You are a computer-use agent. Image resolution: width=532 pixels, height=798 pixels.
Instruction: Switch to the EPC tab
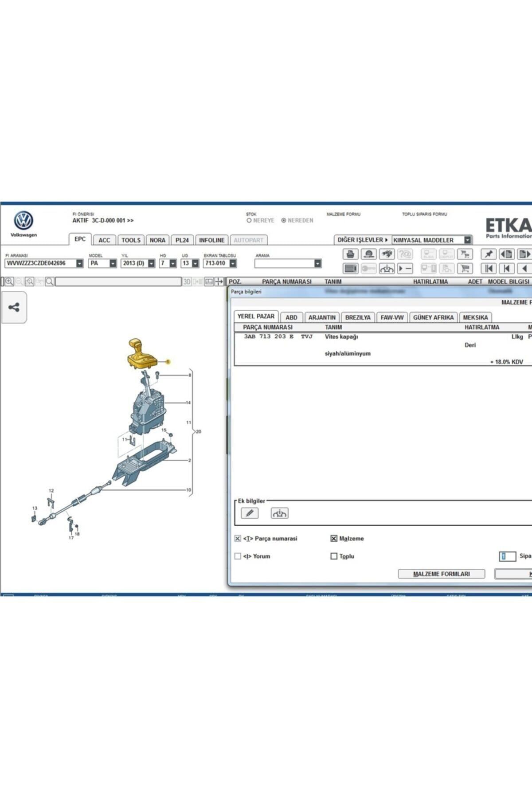[x=80, y=239]
